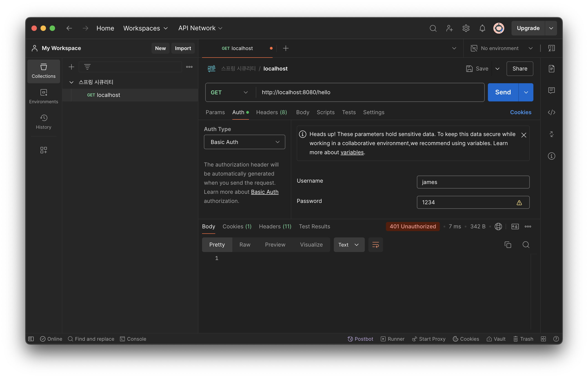Open Postbot in the status bar
The width and height of the screenshot is (588, 378).
pyautogui.click(x=360, y=339)
